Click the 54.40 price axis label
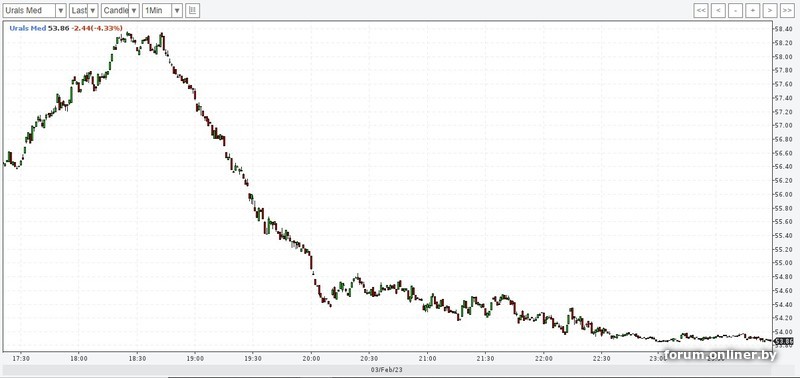 click(x=784, y=304)
